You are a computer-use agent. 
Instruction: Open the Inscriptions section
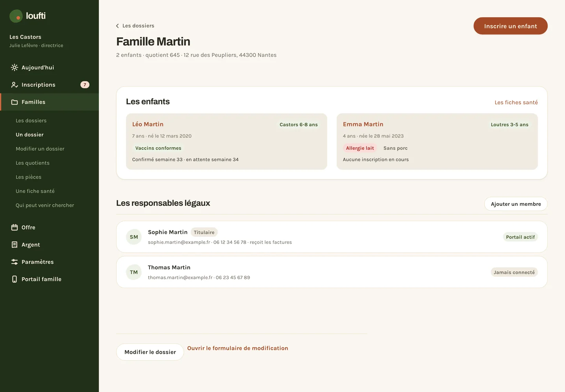pos(49,85)
